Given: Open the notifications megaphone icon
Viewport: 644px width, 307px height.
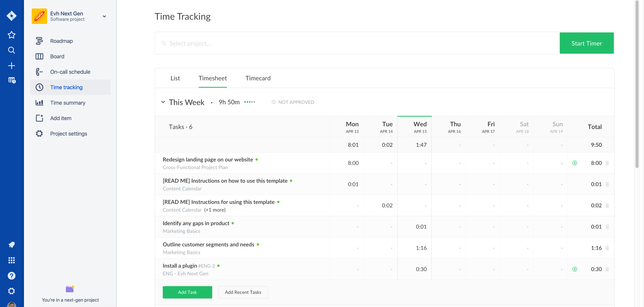Looking at the screenshot, I should (12, 245).
